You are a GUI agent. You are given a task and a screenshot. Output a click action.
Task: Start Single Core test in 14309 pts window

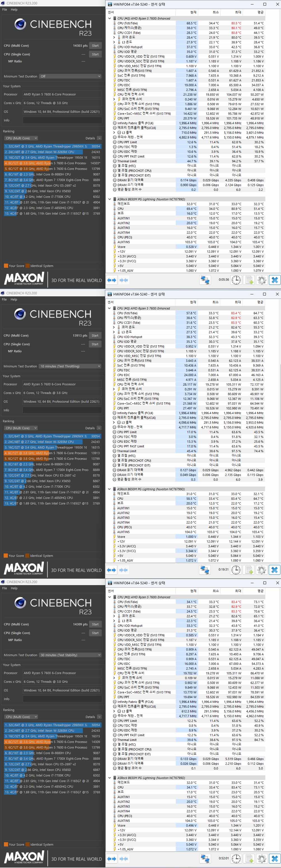click(95, 633)
